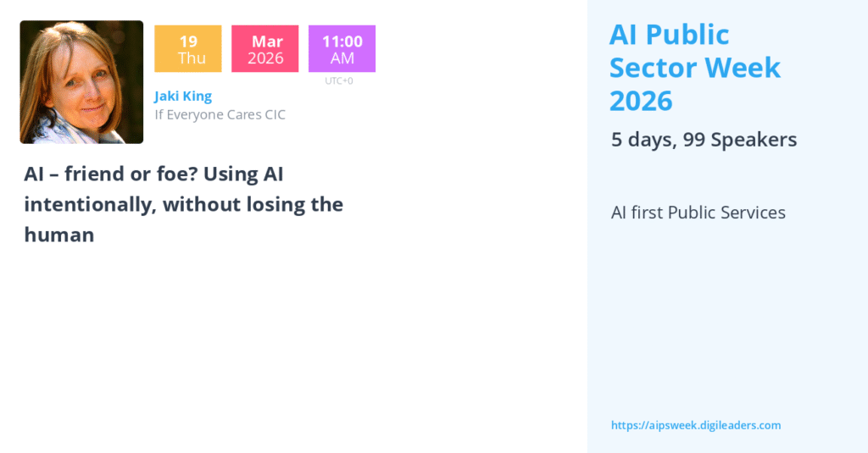Viewport: 868px width, 453px height.
Task: Click the 'AM' label in purple block
Action: 342,58
